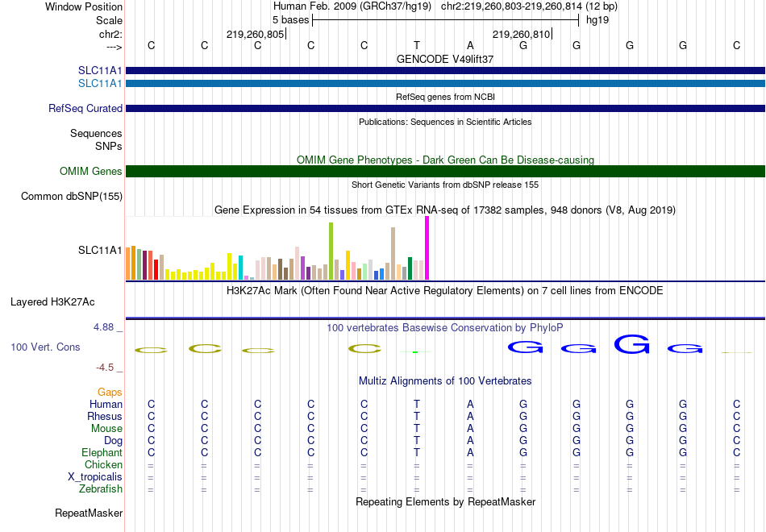Select the Dog alignment row label
The image size is (766, 532).
tap(113, 441)
